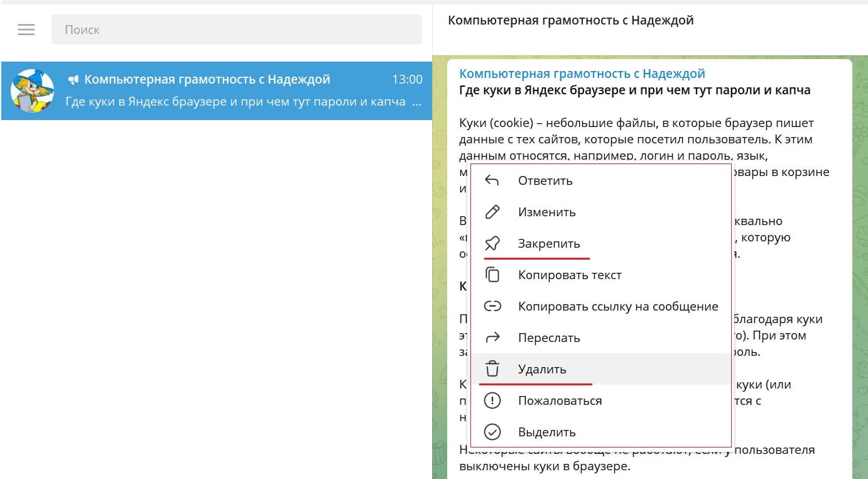
Task: Click the megaphone channel icon in chat list
Action: 73,80
